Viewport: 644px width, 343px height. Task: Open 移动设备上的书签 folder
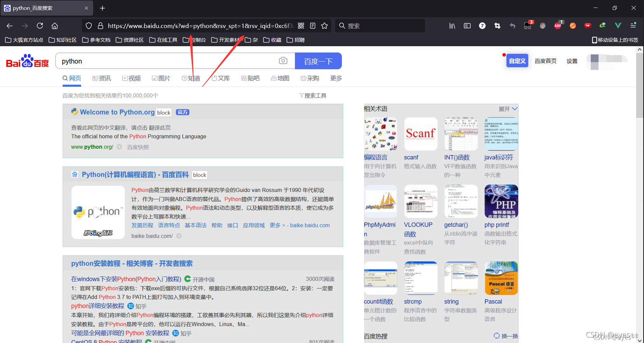click(x=615, y=40)
